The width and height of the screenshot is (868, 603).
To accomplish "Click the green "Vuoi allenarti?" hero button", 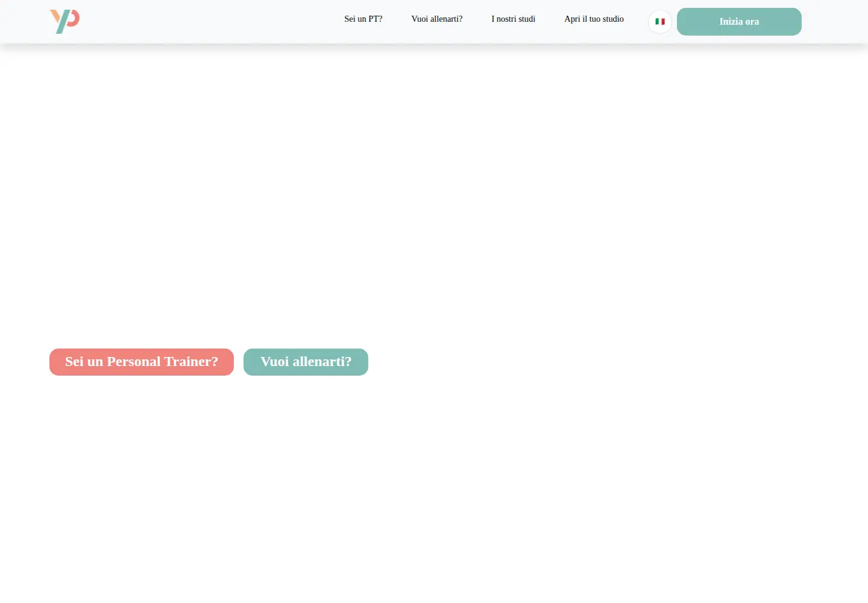I will click(306, 362).
